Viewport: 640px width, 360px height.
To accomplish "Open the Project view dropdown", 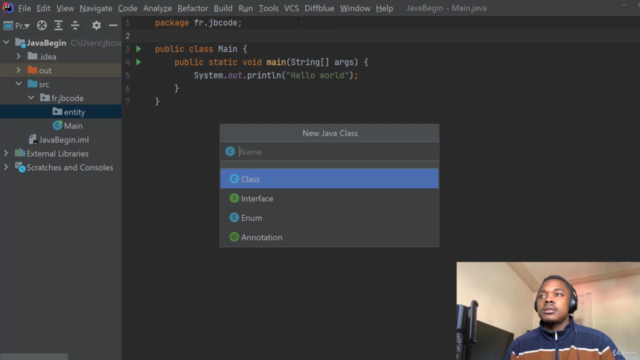I will 17,26.
